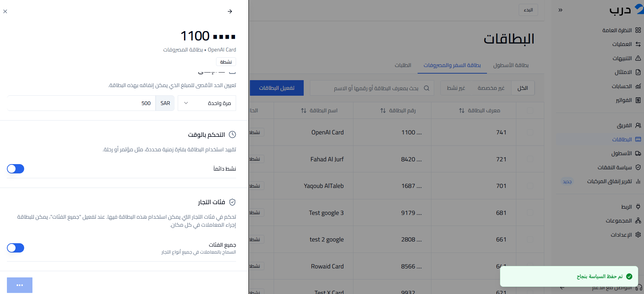Check the row 741 checkbox
Image resolution: width=644 pixels, height=294 pixels.
tap(530, 132)
